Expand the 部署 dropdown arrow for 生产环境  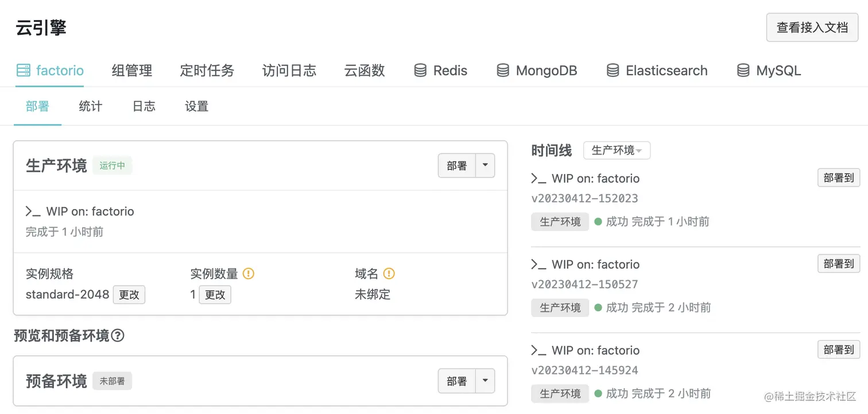tap(485, 165)
